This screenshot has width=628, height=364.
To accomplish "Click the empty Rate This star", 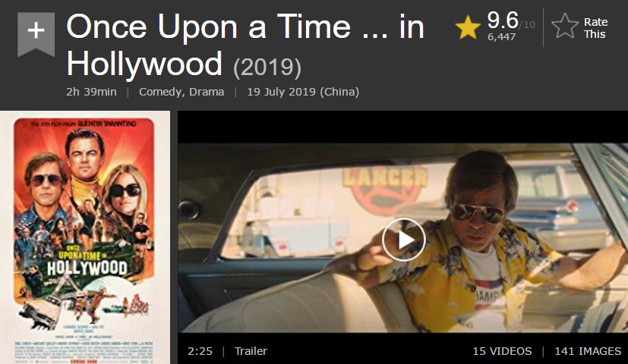I will coord(565,27).
